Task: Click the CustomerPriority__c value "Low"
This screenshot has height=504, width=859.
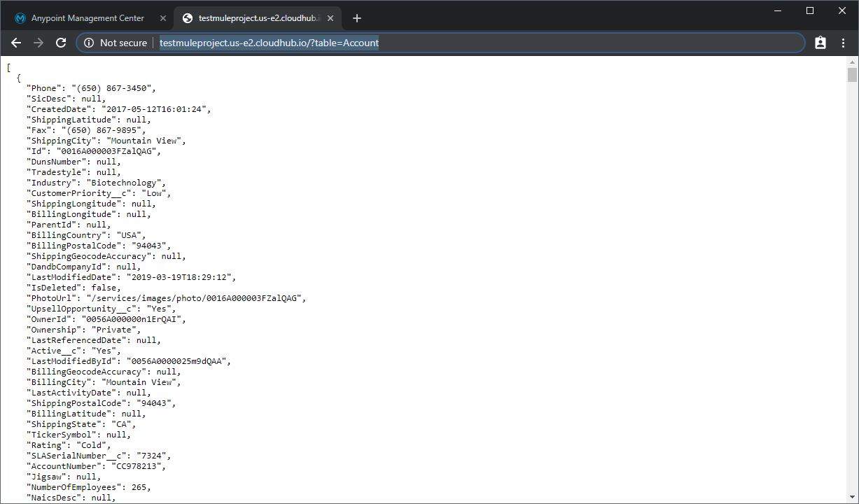Action: pyautogui.click(x=154, y=193)
